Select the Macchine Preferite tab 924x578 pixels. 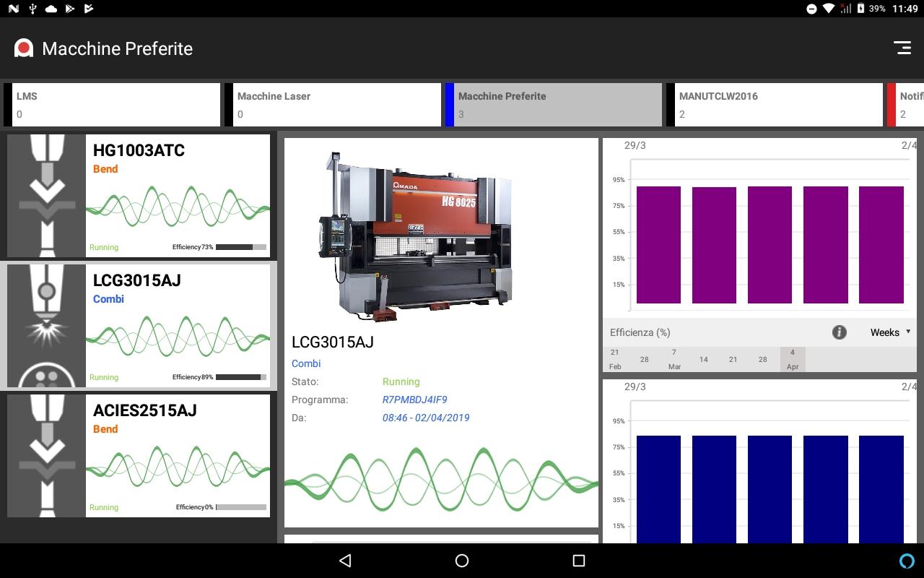pyautogui.click(x=554, y=105)
